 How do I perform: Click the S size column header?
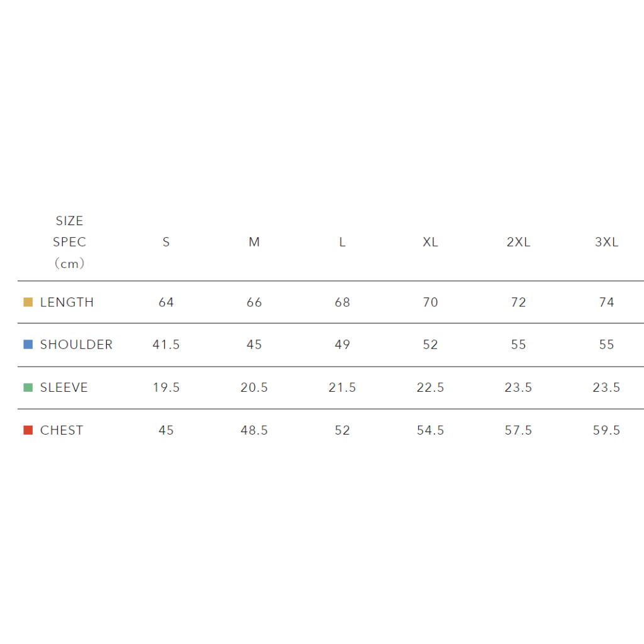pos(166,242)
